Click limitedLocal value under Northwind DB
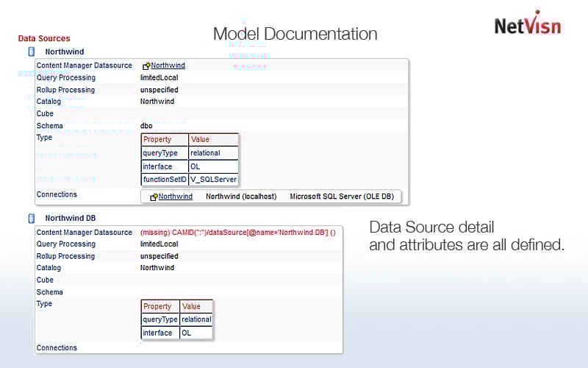588x368 pixels. (159, 244)
